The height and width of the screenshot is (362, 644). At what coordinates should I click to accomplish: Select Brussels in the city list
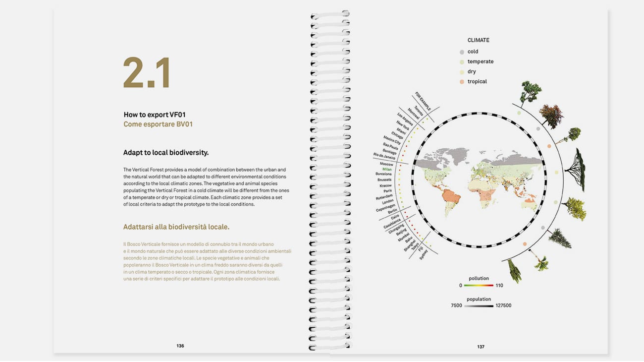click(x=384, y=180)
